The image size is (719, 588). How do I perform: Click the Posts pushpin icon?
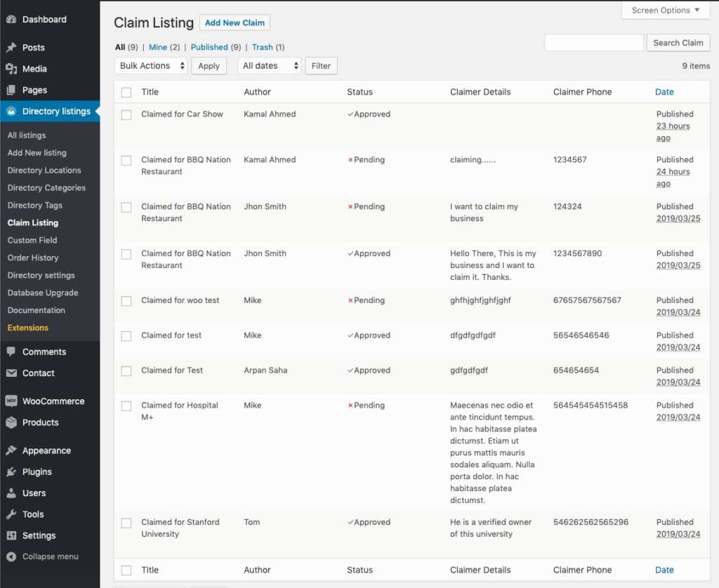coord(11,48)
